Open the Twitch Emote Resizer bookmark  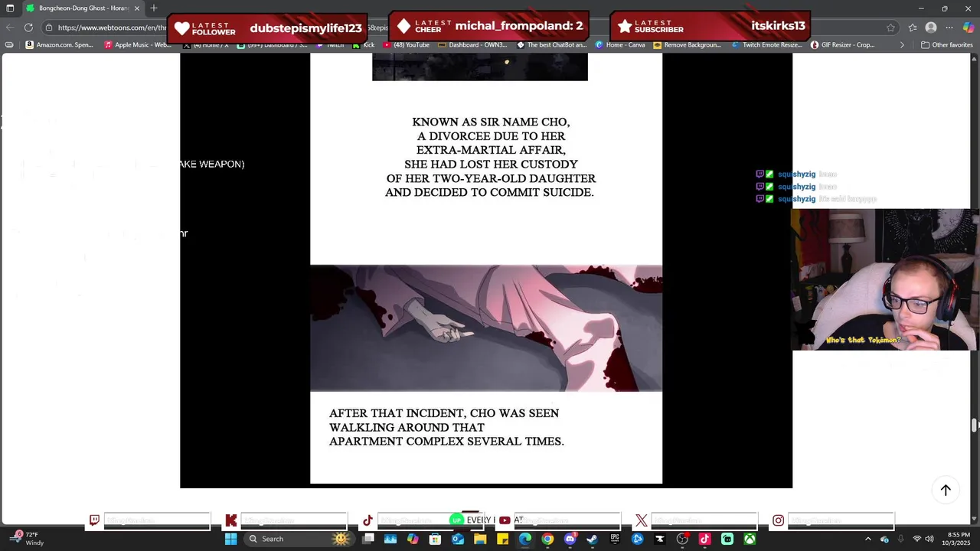766,44
